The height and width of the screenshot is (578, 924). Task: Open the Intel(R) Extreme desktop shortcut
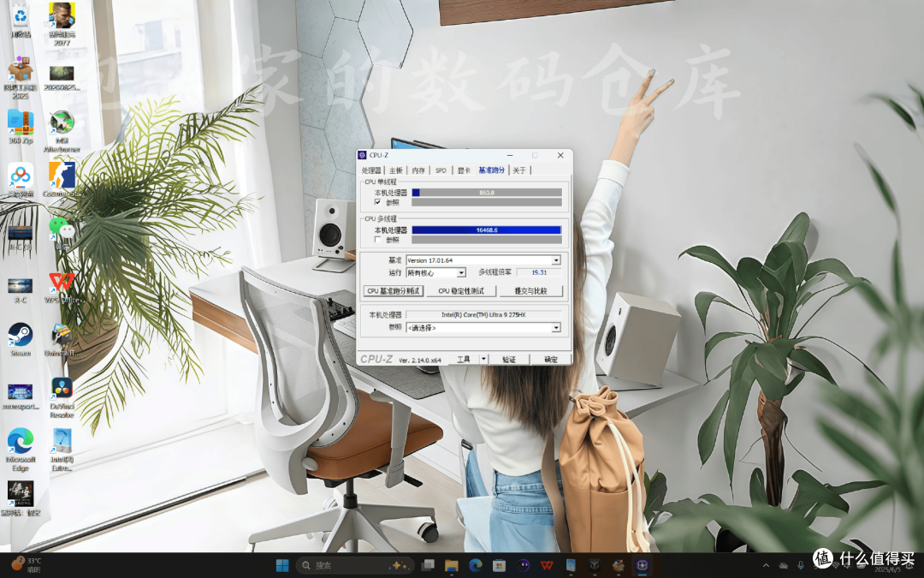pos(62,450)
